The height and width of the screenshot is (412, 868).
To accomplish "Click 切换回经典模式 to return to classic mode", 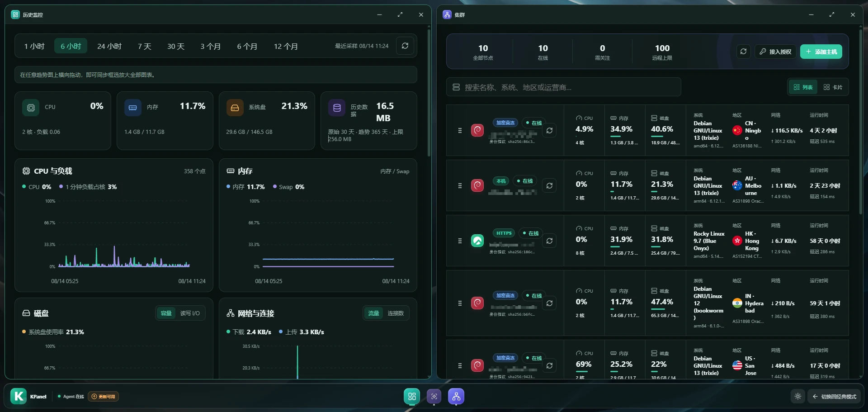I will tap(834, 396).
